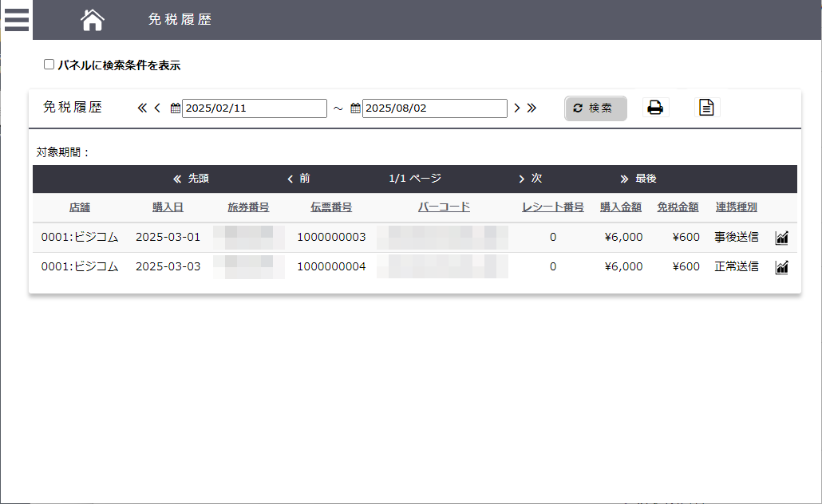This screenshot has height=504, width=822.
Task: Jump forward with double-right date chevron
Action: 532,108
